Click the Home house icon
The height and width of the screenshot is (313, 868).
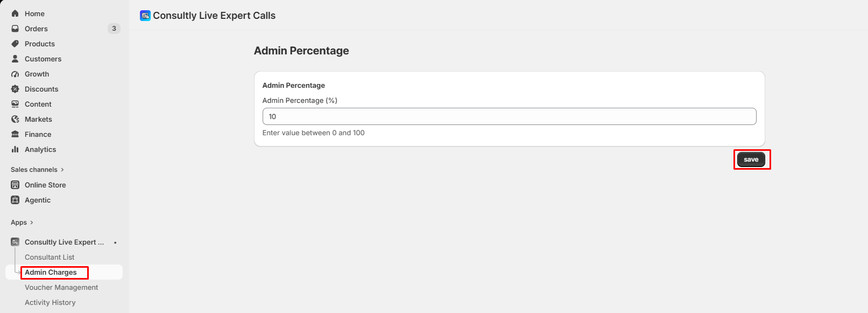[x=15, y=13]
